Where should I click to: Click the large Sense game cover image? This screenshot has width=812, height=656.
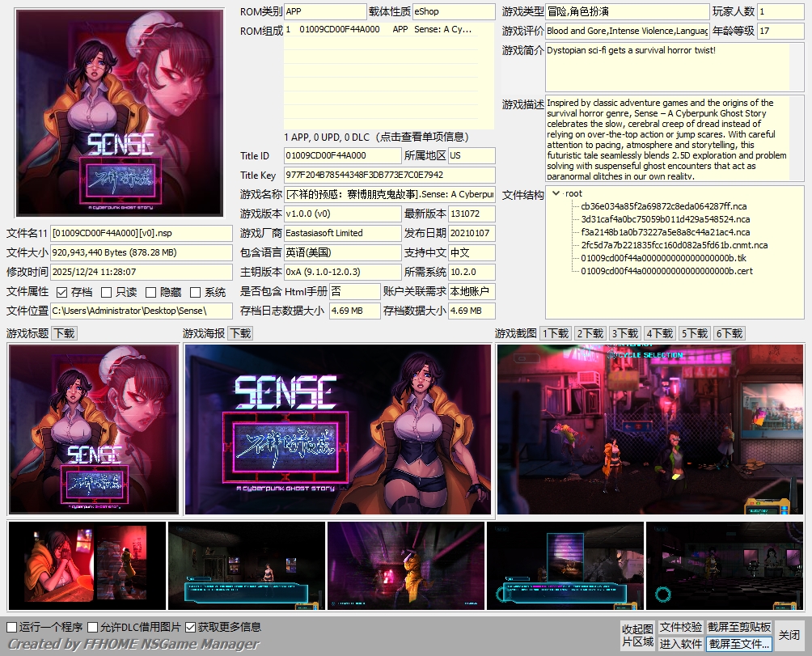tap(120, 113)
